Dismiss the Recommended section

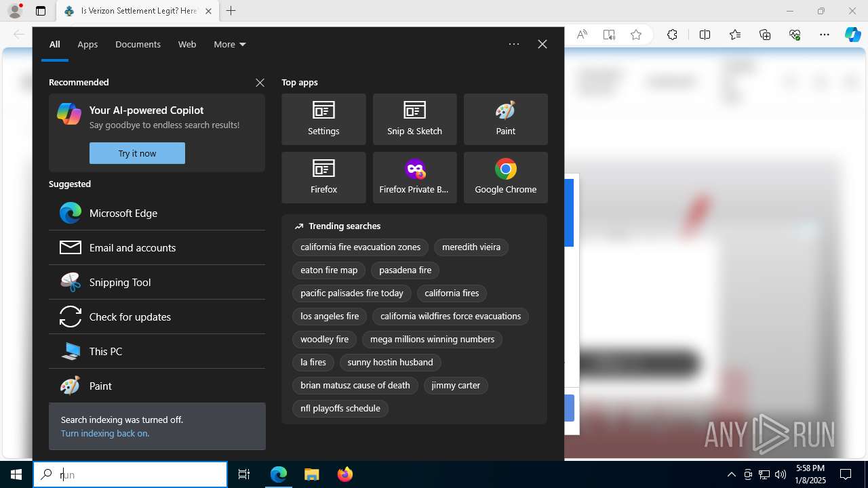(x=260, y=83)
